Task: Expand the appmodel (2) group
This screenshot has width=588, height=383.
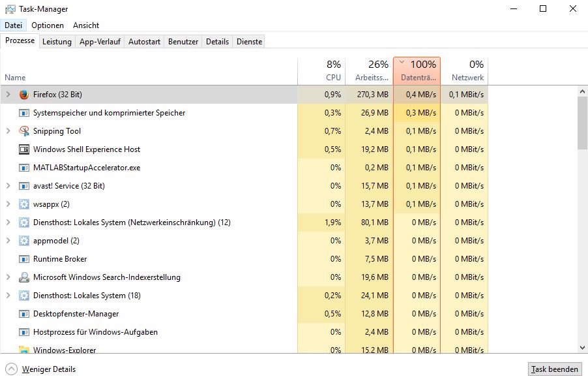Action: 8,241
